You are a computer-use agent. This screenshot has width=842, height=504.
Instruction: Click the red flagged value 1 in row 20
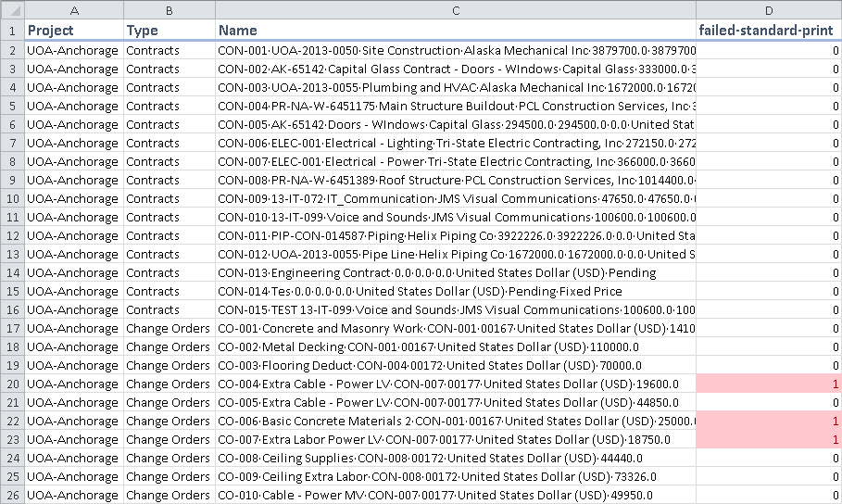coord(769,384)
